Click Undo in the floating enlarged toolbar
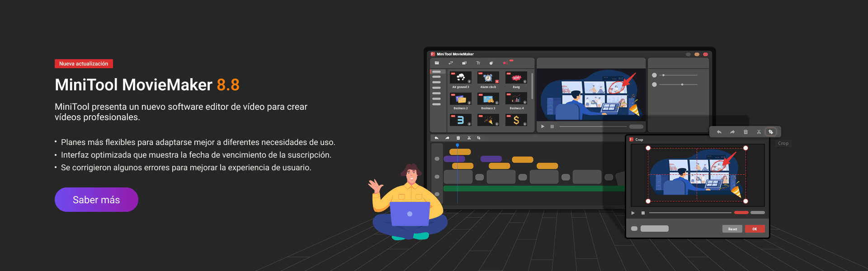Screen dimensions: 868x271 point(719,132)
